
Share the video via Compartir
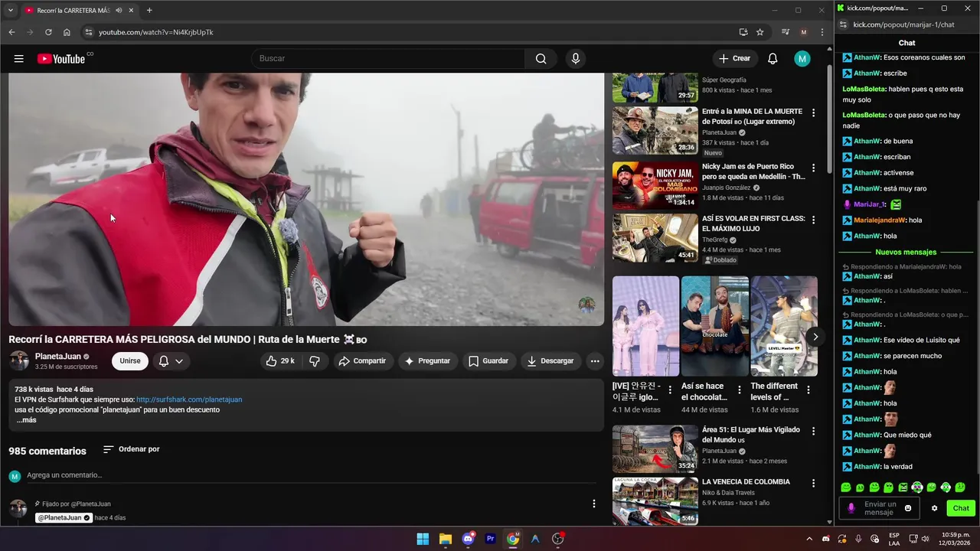click(x=362, y=361)
